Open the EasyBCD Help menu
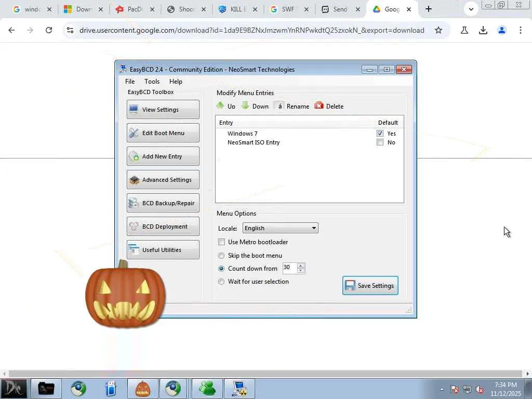This screenshot has width=532, height=399. pos(176,82)
